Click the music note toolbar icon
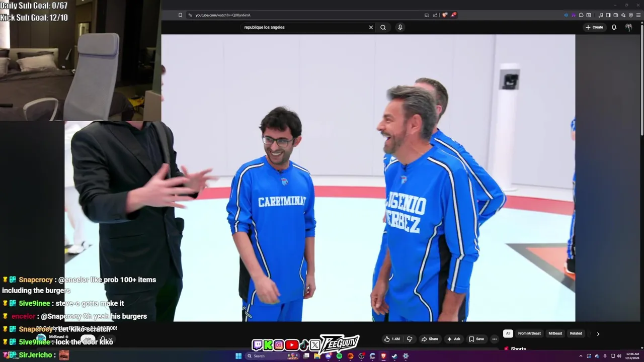Screen dimensions: 644x362 click(601, 15)
